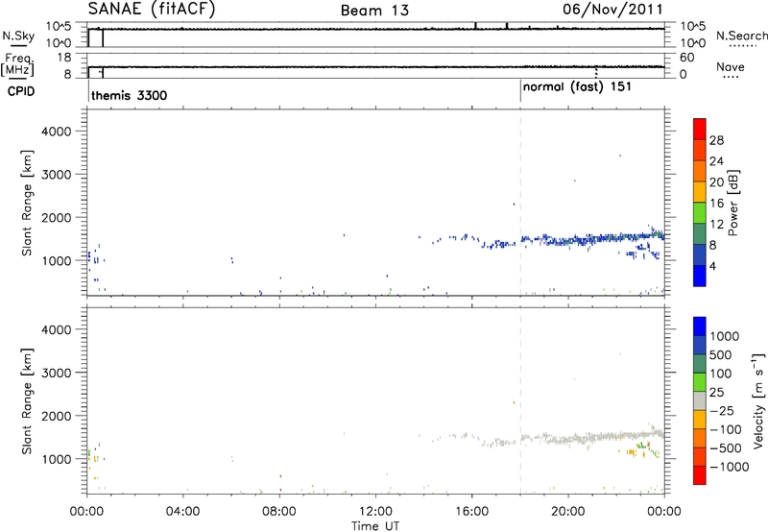Pick the red-orange −500 to −1000 Velocity segment
The width and height of the screenshot is (768, 532).
point(700,456)
